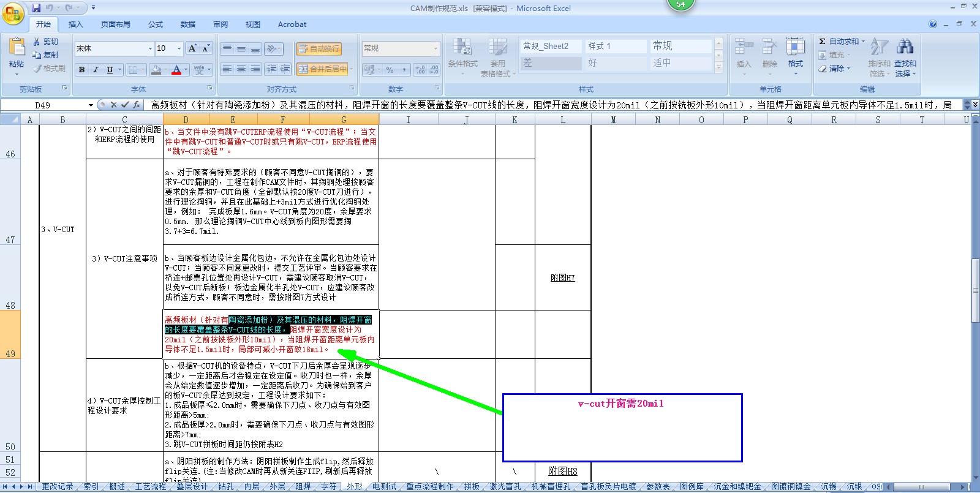Increase indent
This screenshot has width=980, height=493.
coord(285,69)
